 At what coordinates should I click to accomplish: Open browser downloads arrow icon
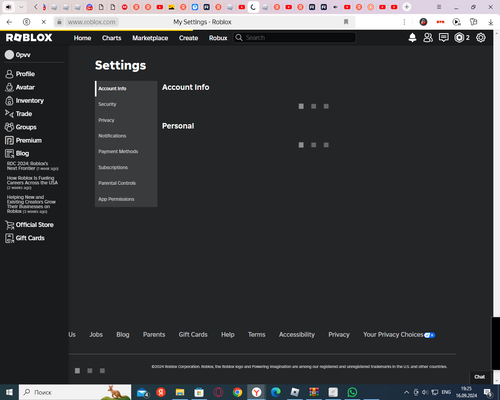click(491, 22)
